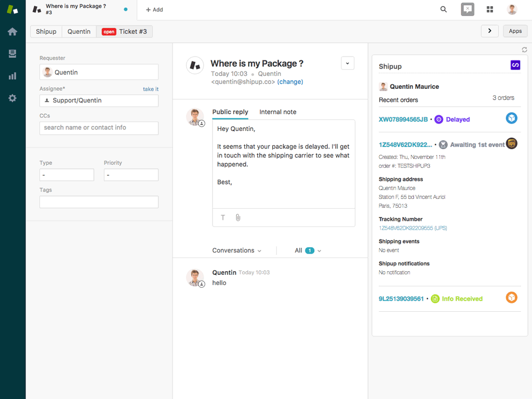Screen dimensions: 532x399
Task: Open the Zendesk products grid icon
Action: click(x=490, y=9)
